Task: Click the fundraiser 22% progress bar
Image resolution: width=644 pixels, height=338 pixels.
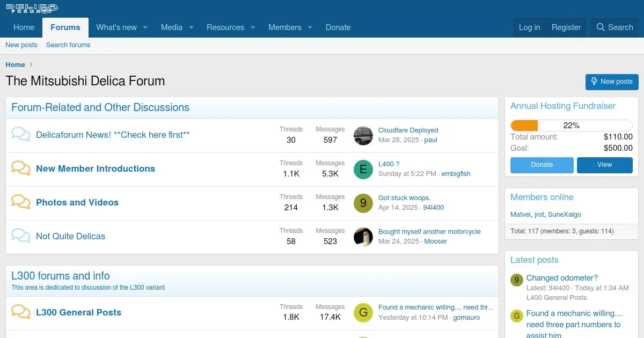Action: pos(572,126)
